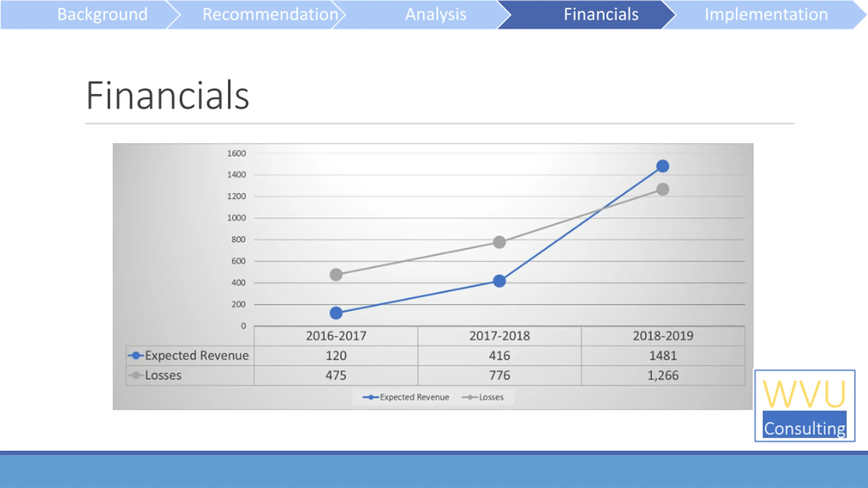The width and height of the screenshot is (868, 488).
Task: Click the 1,266 losses value cell
Action: (663, 375)
